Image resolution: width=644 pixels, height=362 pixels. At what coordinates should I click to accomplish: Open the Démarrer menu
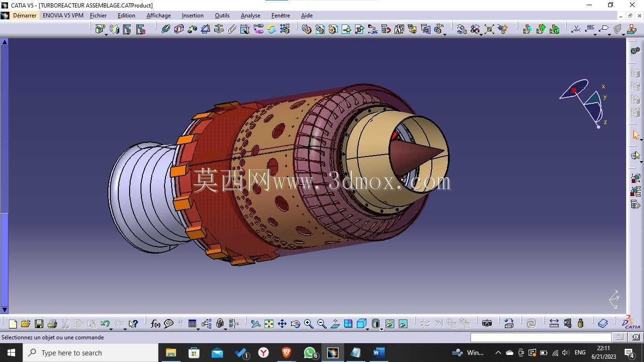click(x=25, y=16)
